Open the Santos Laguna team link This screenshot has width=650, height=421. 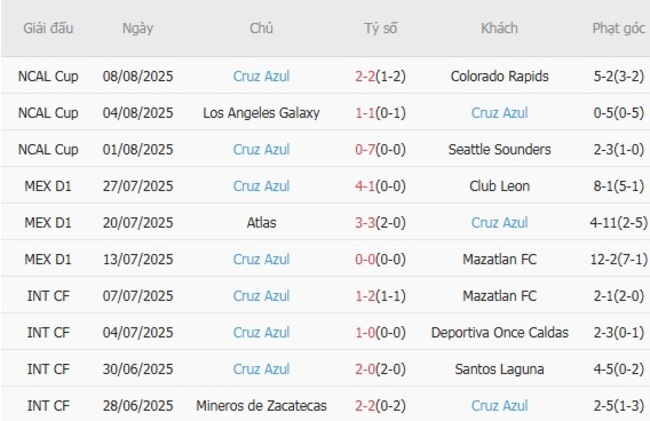coord(499,369)
